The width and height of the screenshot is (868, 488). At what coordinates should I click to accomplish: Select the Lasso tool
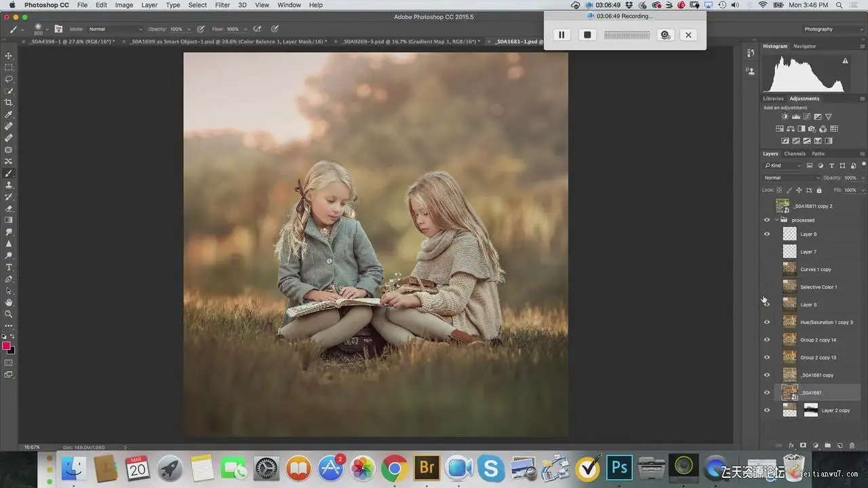click(9, 79)
